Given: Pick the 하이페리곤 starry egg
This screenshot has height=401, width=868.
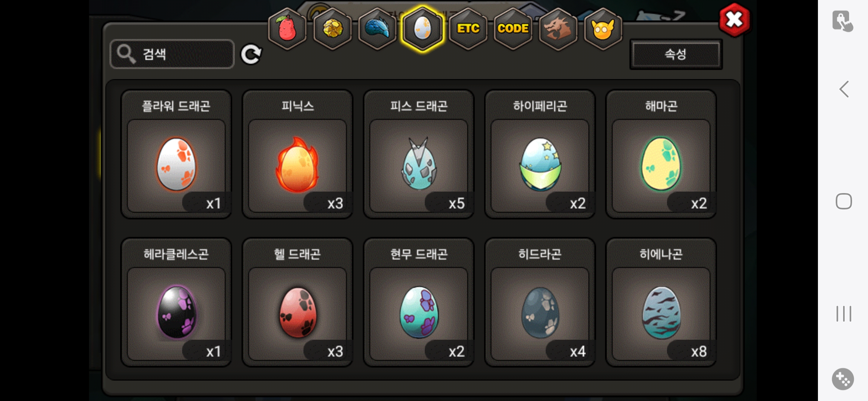Looking at the screenshot, I should click(x=540, y=154).
